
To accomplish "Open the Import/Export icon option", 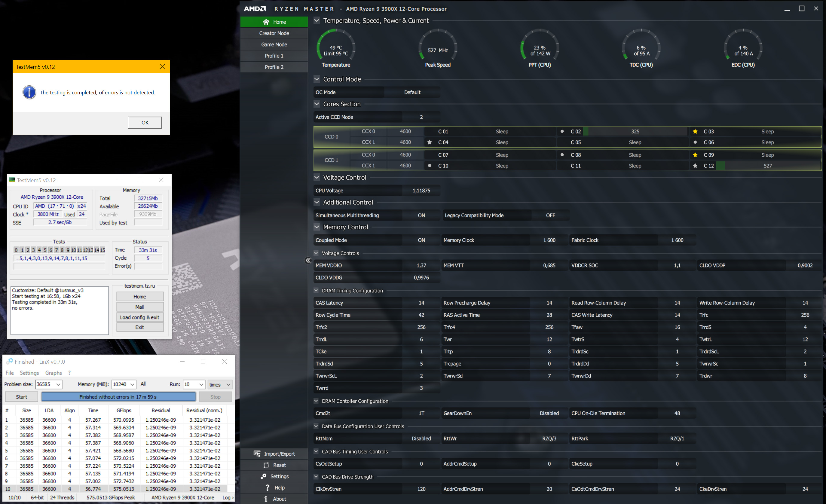I will (257, 454).
